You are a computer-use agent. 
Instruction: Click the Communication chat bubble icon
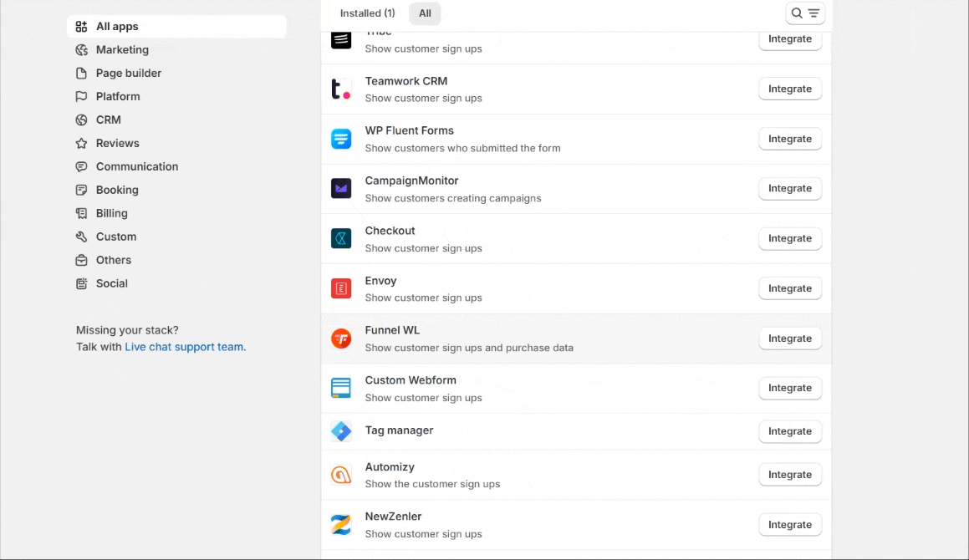(x=81, y=167)
